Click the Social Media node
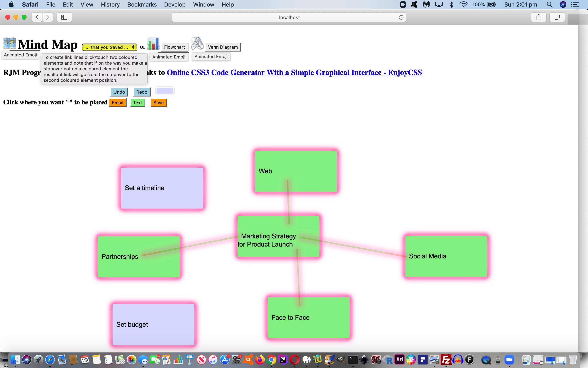 pos(446,256)
